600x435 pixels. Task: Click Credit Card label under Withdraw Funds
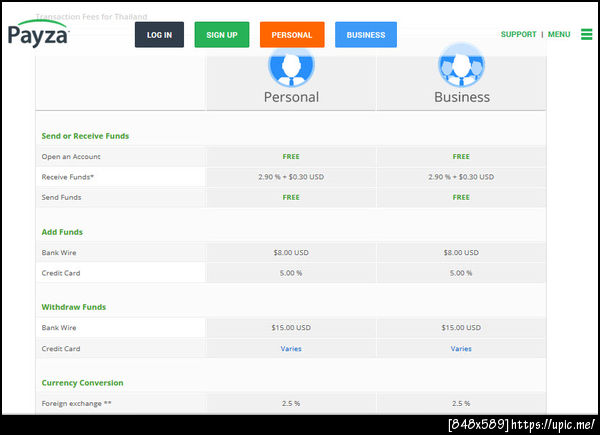pos(61,349)
